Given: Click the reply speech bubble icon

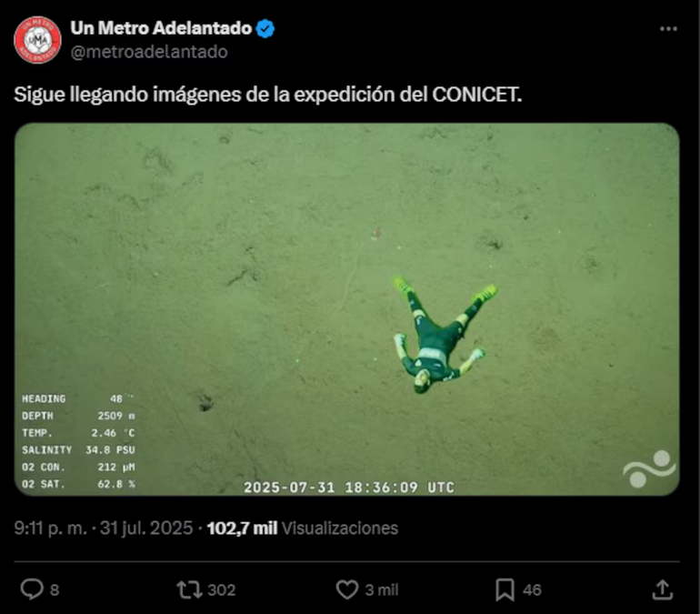Looking at the screenshot, I should tap(32, 589).
